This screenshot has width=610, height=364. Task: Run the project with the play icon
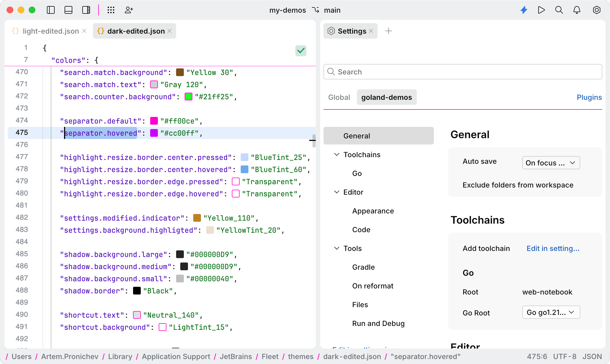(542, 10)
